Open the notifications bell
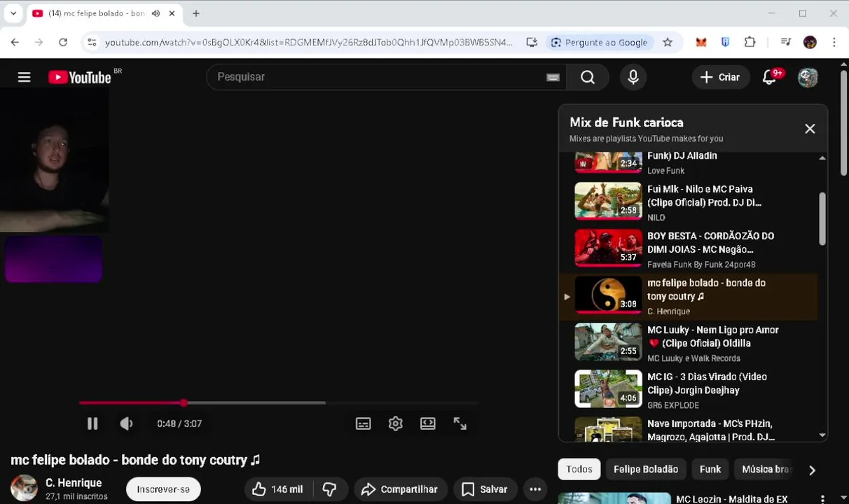The image size is (849, 504). (x=769, y=77)
